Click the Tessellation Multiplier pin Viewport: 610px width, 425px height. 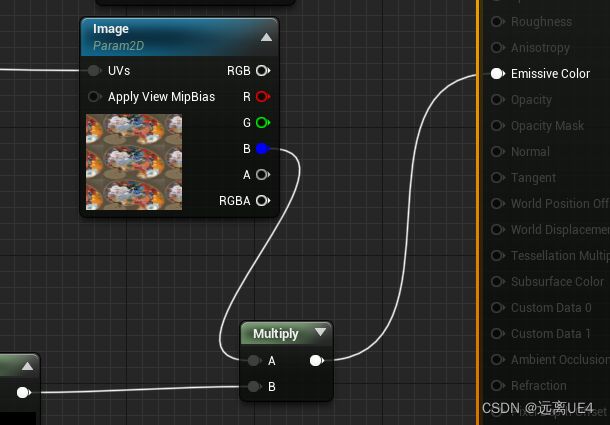coord(498,255)
